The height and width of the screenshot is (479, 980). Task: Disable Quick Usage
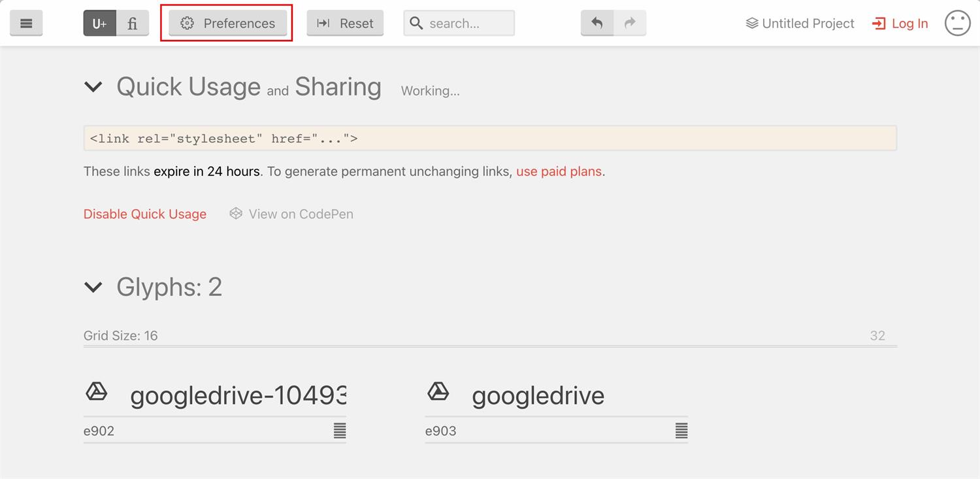pos(145,214)
